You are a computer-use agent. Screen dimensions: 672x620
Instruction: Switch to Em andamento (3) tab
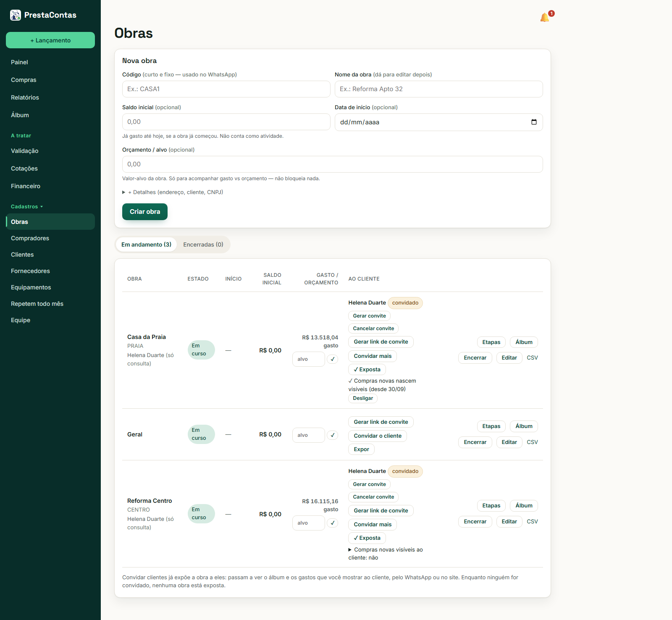(146, 244)
